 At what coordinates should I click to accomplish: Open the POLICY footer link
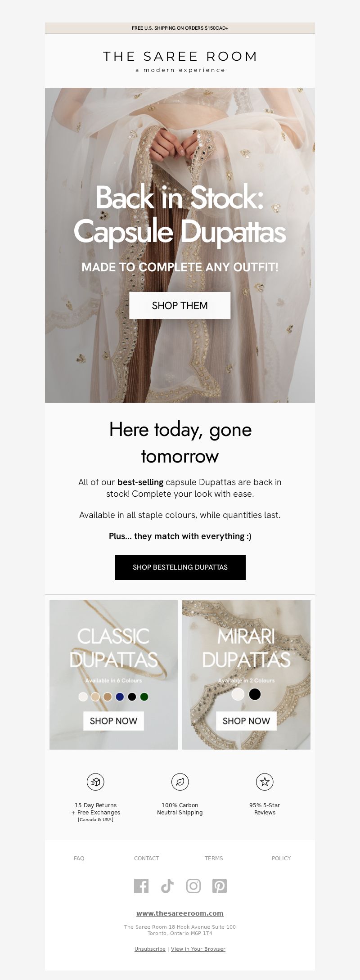[x=281, y=858]
